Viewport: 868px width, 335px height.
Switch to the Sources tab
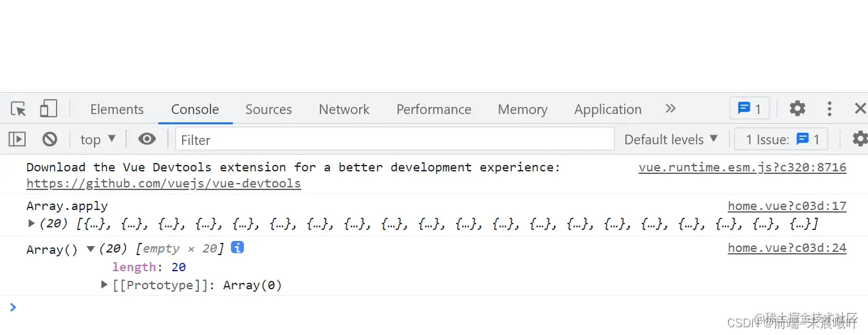click(x=268, y=109)
